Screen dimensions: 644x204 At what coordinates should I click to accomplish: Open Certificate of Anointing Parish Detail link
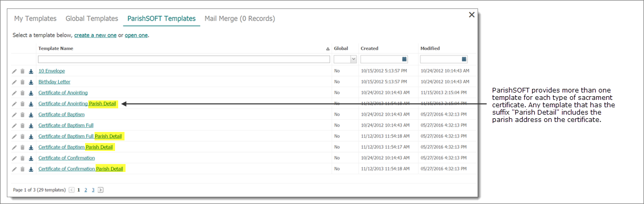point(77,104)
